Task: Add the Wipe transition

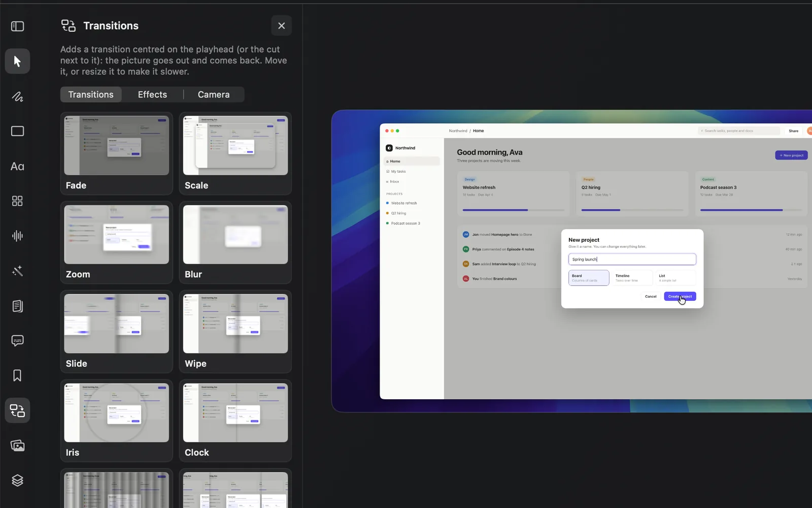Action: 235,332
